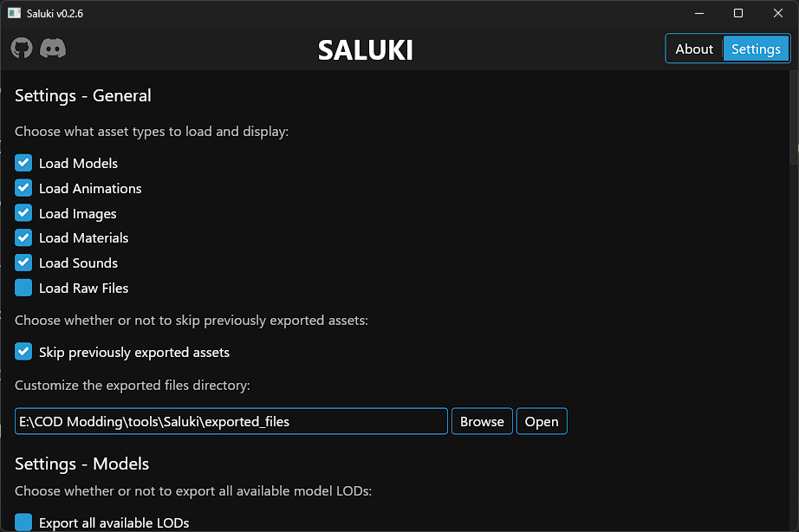Select the Settings tab

coord(756,49)
